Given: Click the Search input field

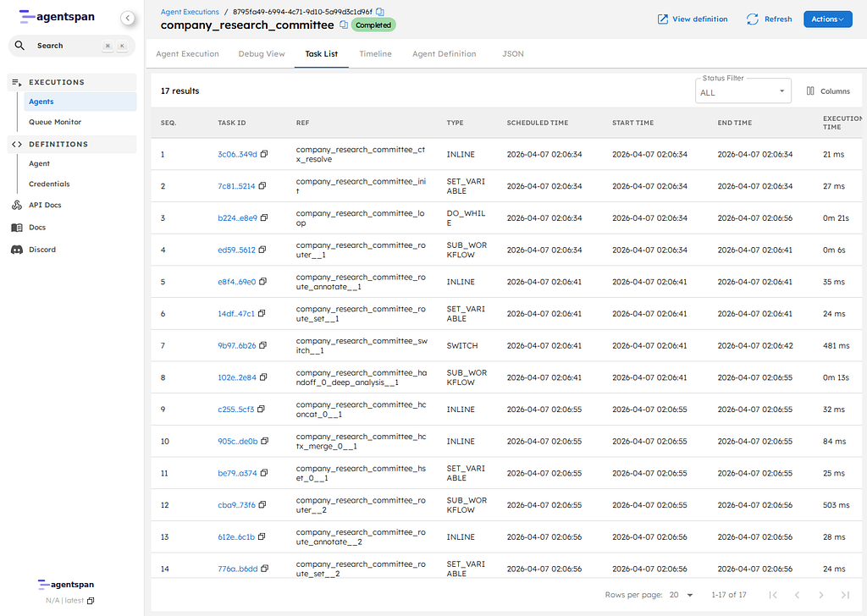Looking at the screenshot, I should 66,46.
